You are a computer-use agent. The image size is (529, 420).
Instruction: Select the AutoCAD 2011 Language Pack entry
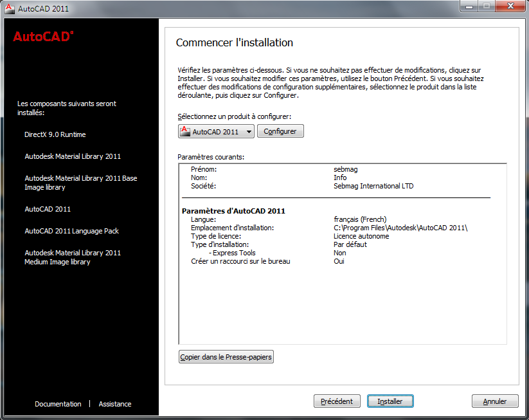coord(71,231)
